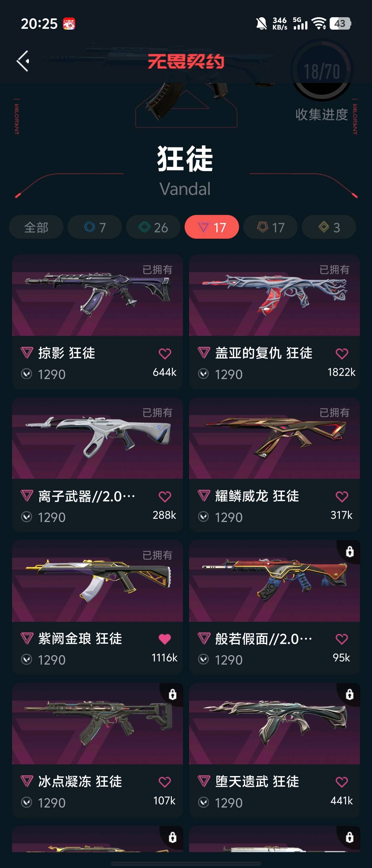Open the 18/70 collection progress ring

click(x=322, y=71)
